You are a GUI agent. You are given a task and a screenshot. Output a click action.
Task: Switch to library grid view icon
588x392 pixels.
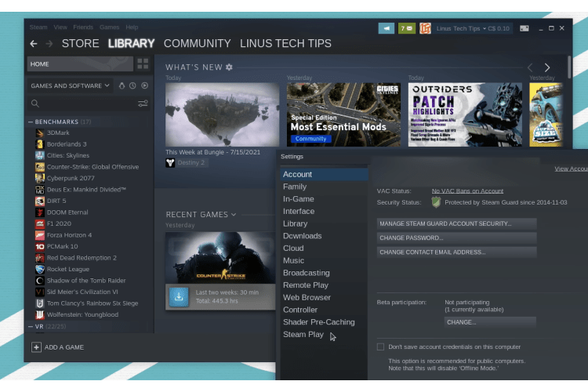(x=143, y=64)
